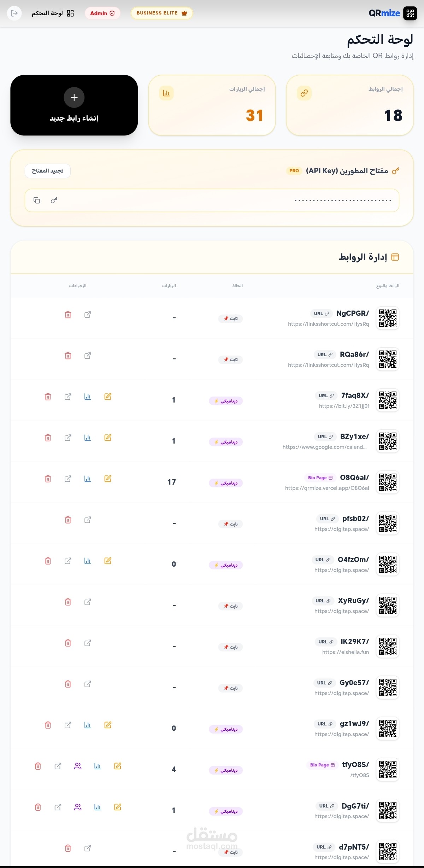Click the Admin badge in header
The height and width of the screenshot is (868, 424).
coord(102,13)
